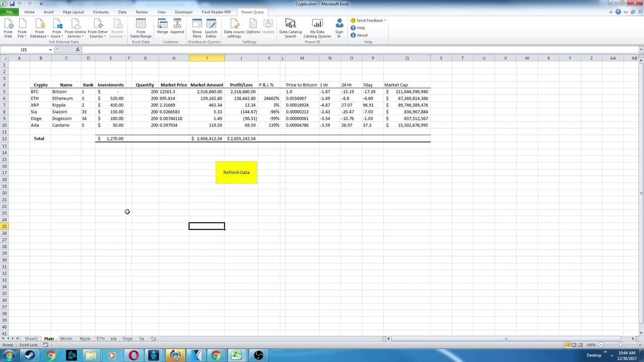644x362 pixels.
Task: Switch to the ETH worksheet tab
Action: pyautogui.click(x=101, y=339)
